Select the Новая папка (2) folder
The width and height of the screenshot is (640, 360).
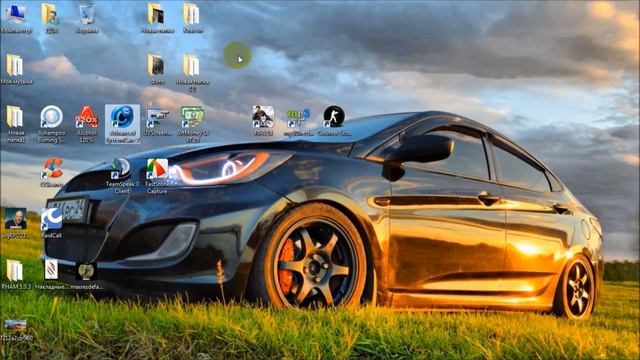click(192, 73)
